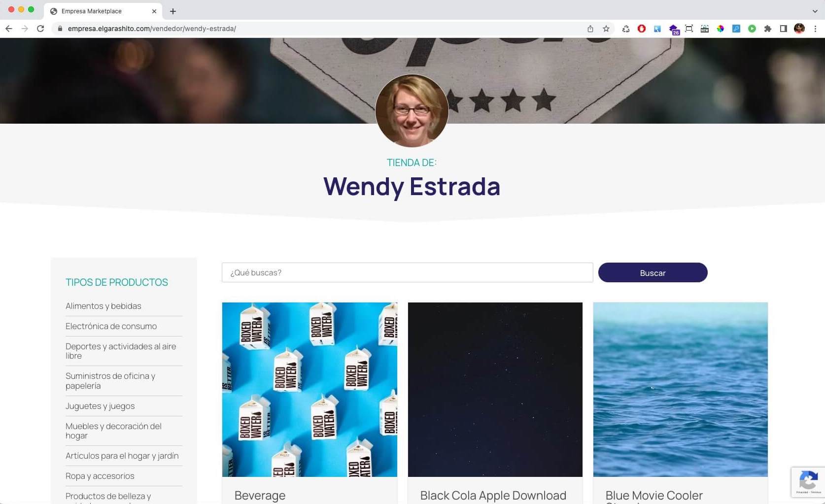
Task: Select the Empresa Marketplace tab
Action: pos(103,11)
